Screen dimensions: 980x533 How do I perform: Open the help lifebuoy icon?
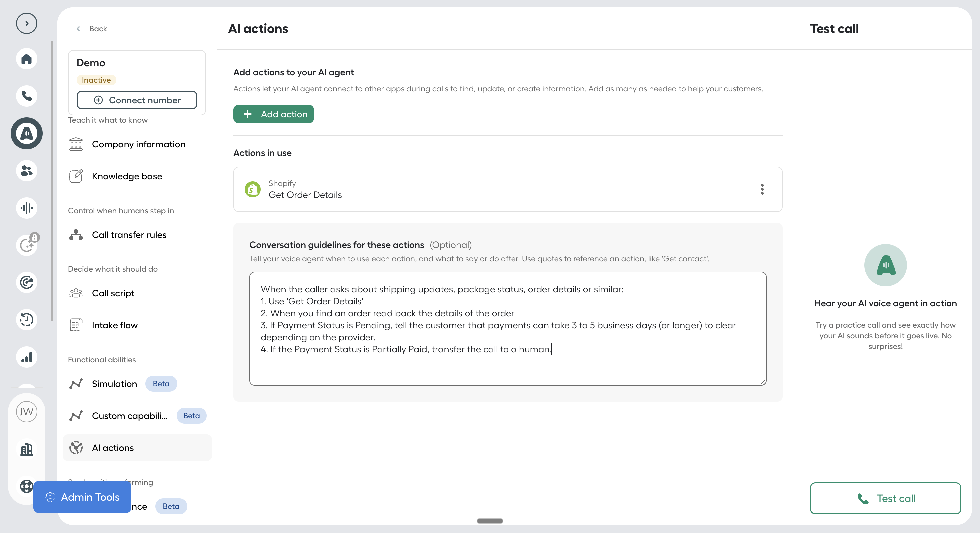(26, 486)
